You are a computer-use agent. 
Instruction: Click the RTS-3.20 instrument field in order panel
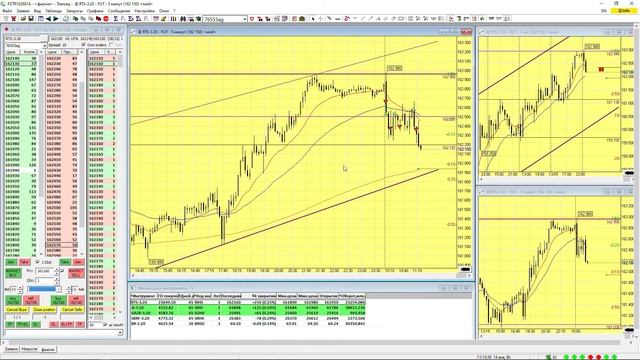coord(25,38)
